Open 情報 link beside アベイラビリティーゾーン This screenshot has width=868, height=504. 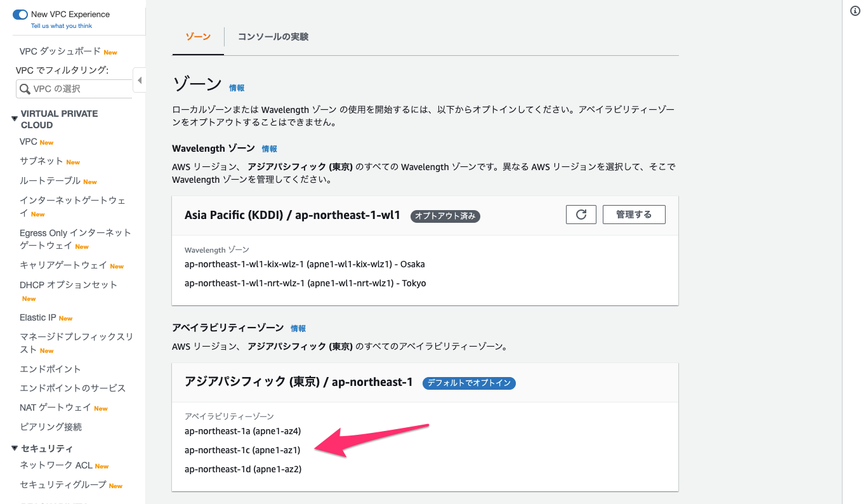[298, 328]
